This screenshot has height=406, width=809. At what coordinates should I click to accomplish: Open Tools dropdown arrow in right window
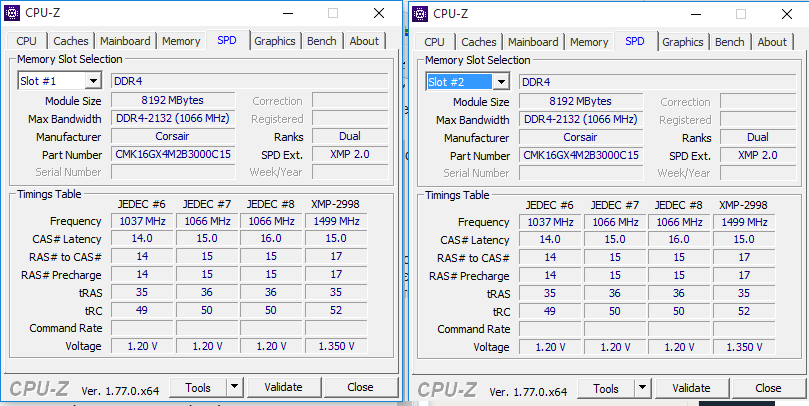[x=642, y=388]
